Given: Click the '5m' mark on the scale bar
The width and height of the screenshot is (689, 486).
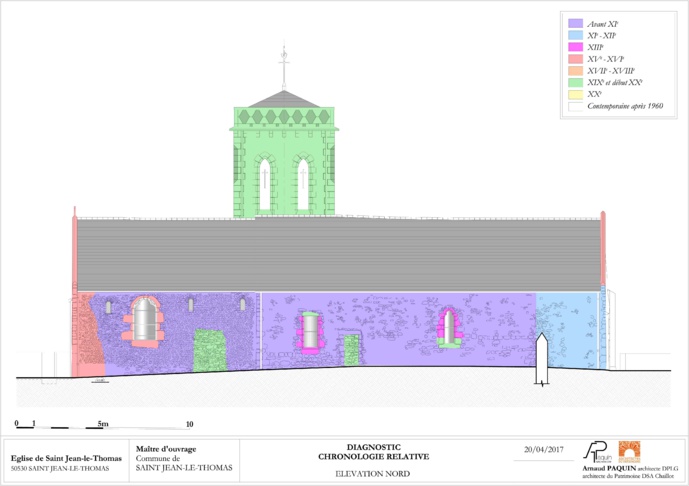Looking at the screenshot, I should 103,424.
